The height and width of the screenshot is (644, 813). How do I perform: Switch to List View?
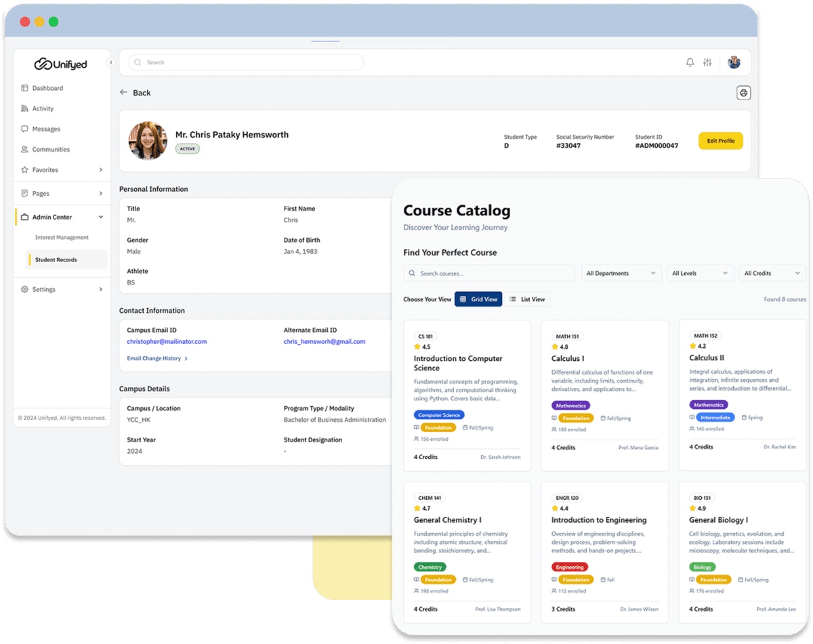coord(526,299)
